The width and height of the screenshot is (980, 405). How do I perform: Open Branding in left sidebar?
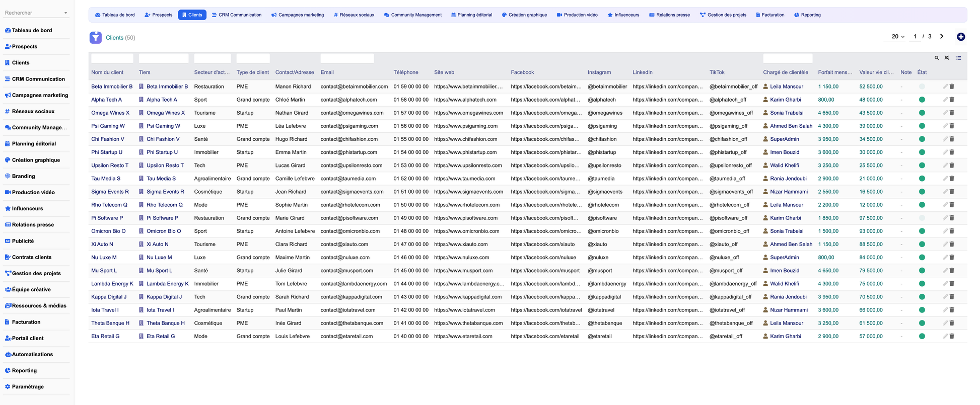(x=24, y=176)
